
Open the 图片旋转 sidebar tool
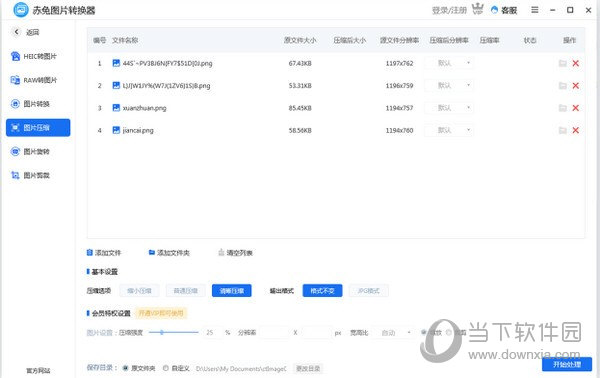coord(31,152)
